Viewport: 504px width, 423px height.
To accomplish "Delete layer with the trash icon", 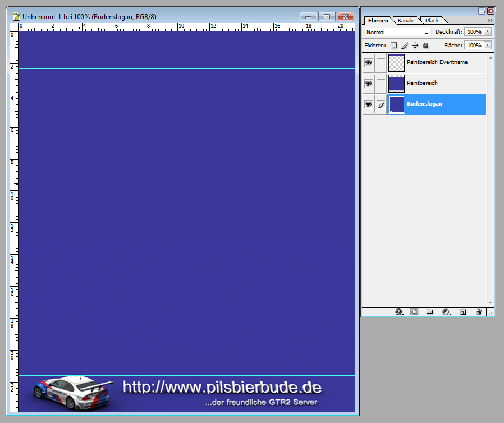I will (478, 312).
